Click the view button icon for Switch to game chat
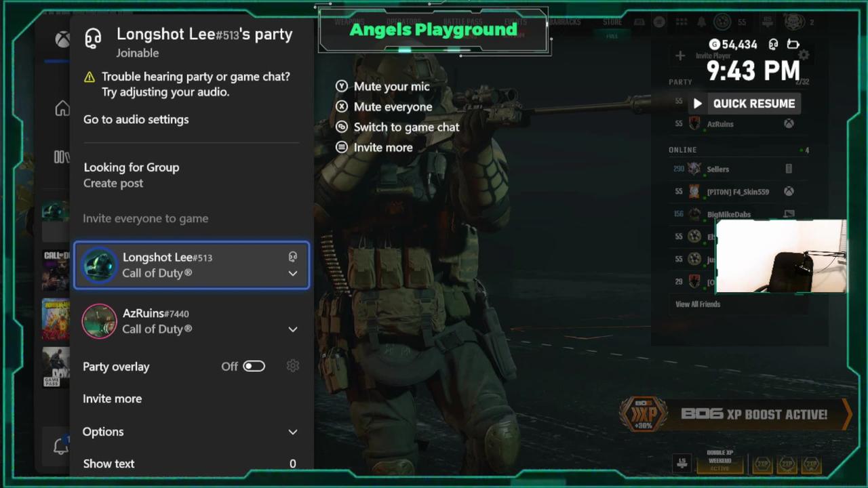The height and width of the screenshot is (488, 868). tap(342, 127)
